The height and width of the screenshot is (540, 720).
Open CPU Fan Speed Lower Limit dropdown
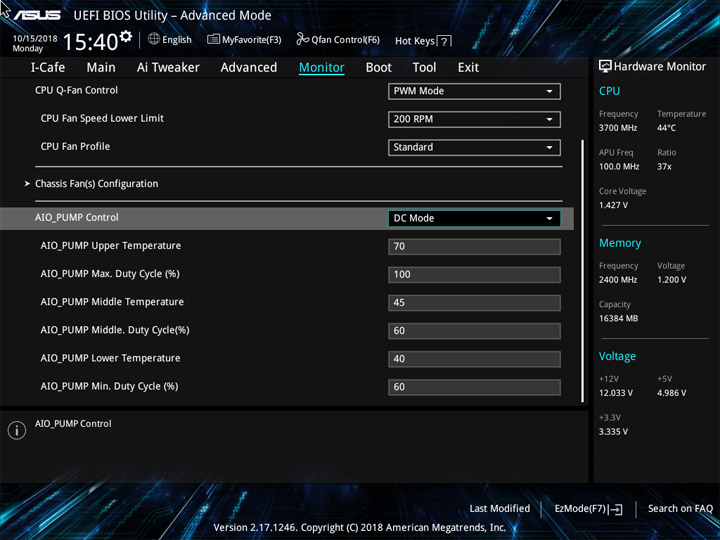click(474, 119)
